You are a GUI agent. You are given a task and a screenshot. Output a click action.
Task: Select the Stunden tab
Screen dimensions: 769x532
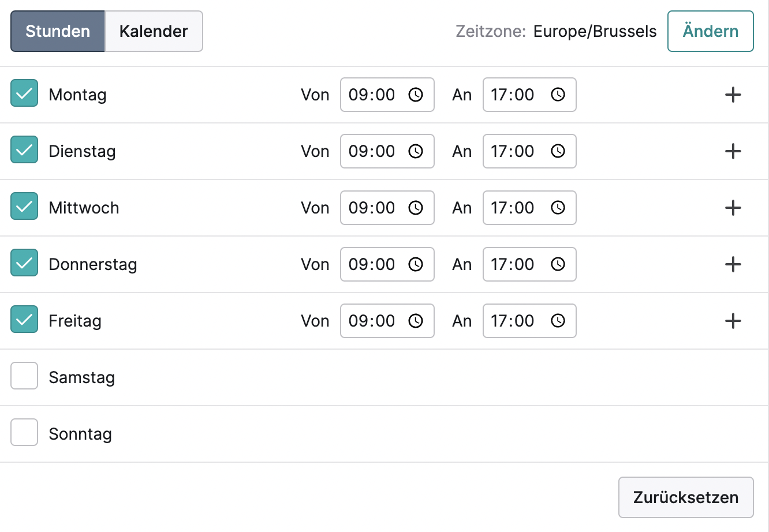[58, 31]
